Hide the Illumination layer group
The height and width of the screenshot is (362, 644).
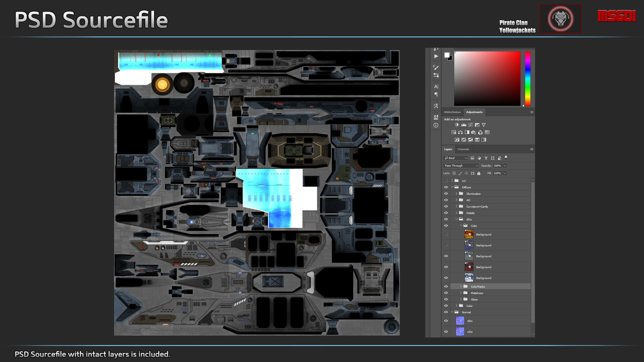[x=446, y=194]
